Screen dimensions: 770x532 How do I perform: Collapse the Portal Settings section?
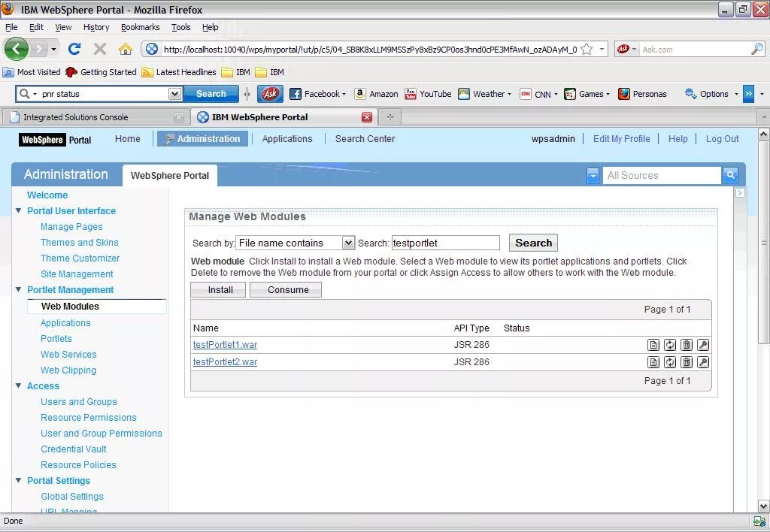tap(18, 480)
